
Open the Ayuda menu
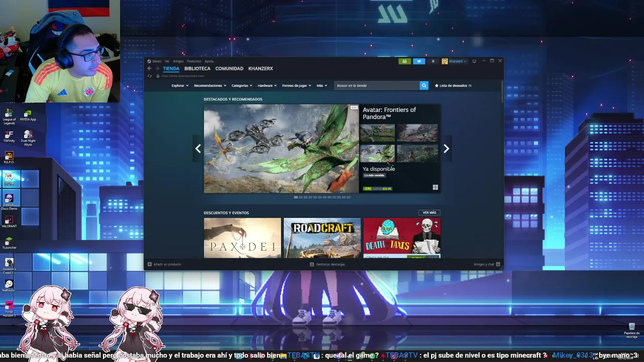pos(209,61)
